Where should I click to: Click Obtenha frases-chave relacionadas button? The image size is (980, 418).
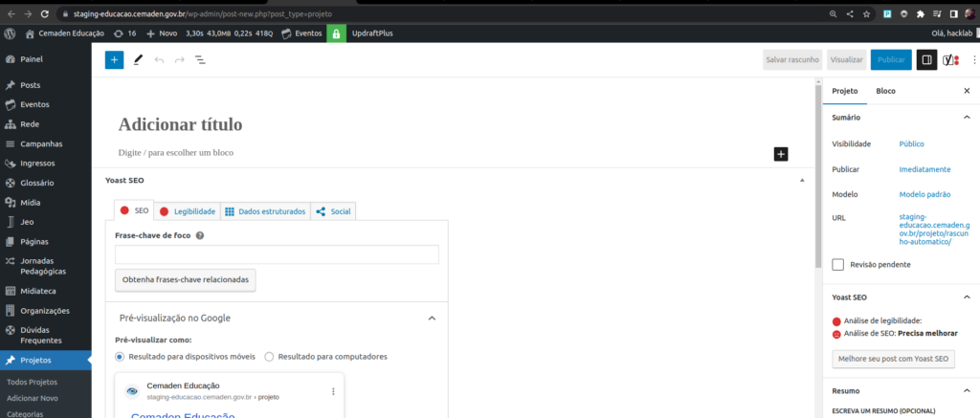(x=186, y=280)
